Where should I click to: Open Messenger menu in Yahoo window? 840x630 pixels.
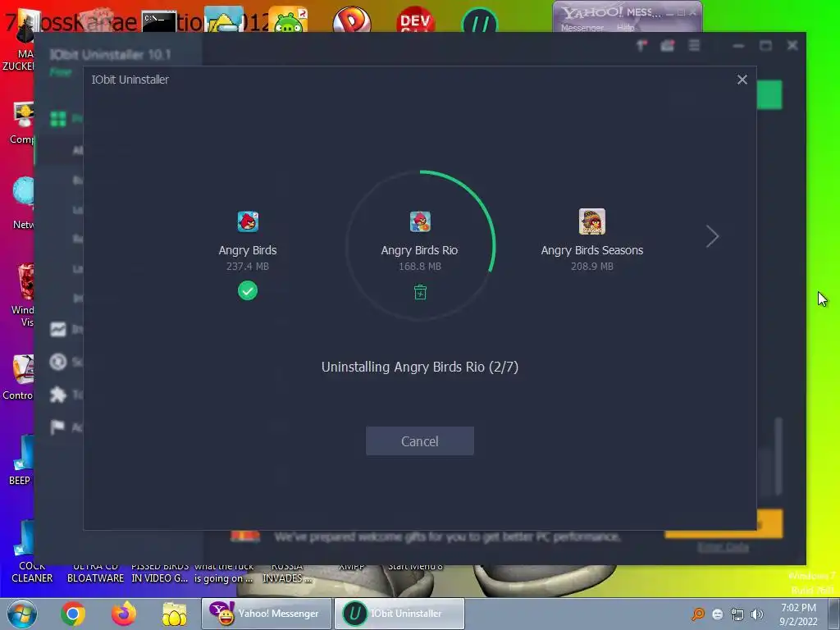point(582,27)
